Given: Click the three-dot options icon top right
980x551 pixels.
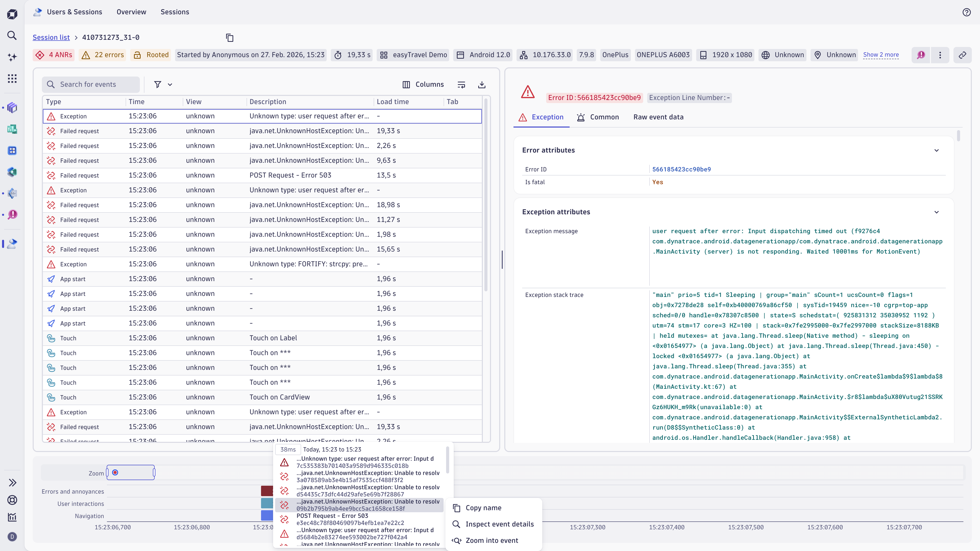Looking at the screenshot, I should click(940, 55).
